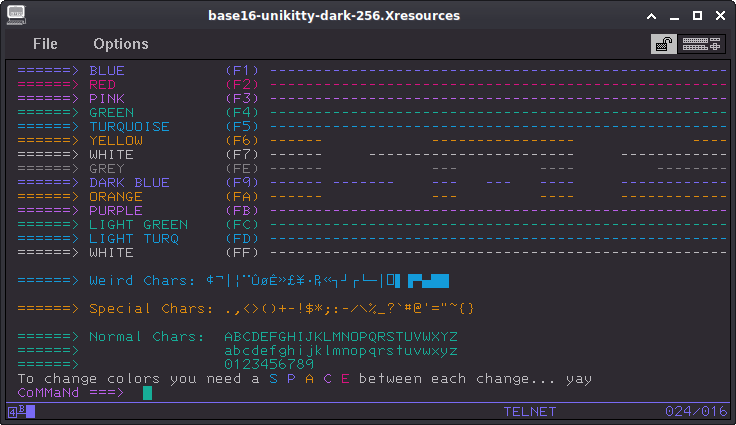Viewport: 736px width, 425px height.
Task: Click the LIGHT TURQ label text
Action: 134,239
